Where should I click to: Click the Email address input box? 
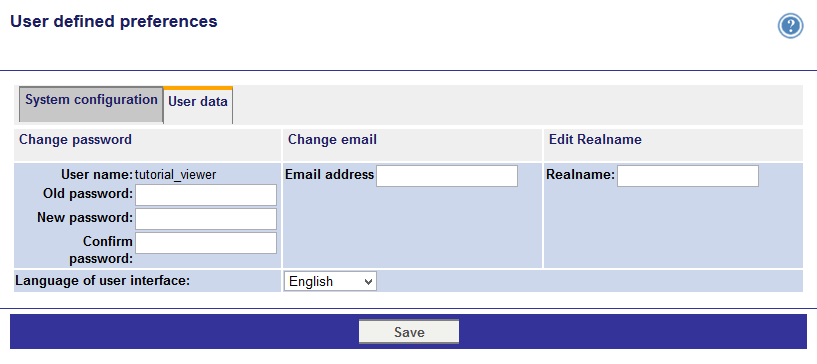click(x=447, y=176)
